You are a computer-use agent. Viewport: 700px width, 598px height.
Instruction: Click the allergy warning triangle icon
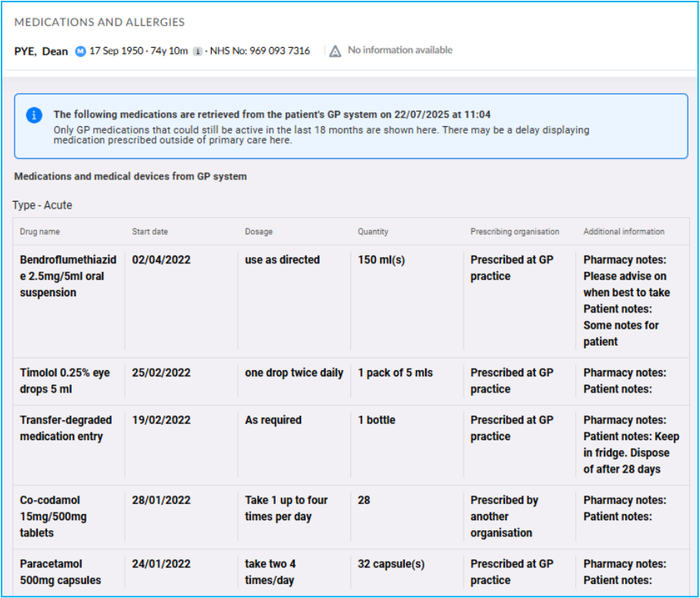[335, 51]
